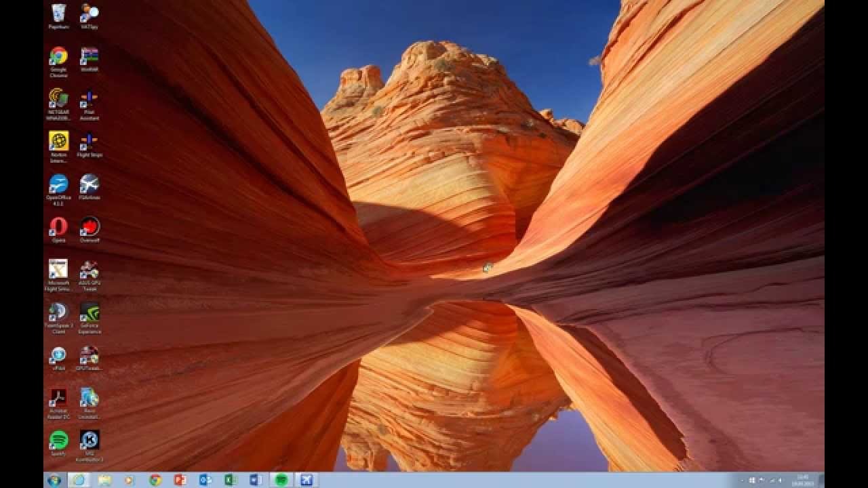Open the Papierkorb recycle bin icon

tap(58, 16)
